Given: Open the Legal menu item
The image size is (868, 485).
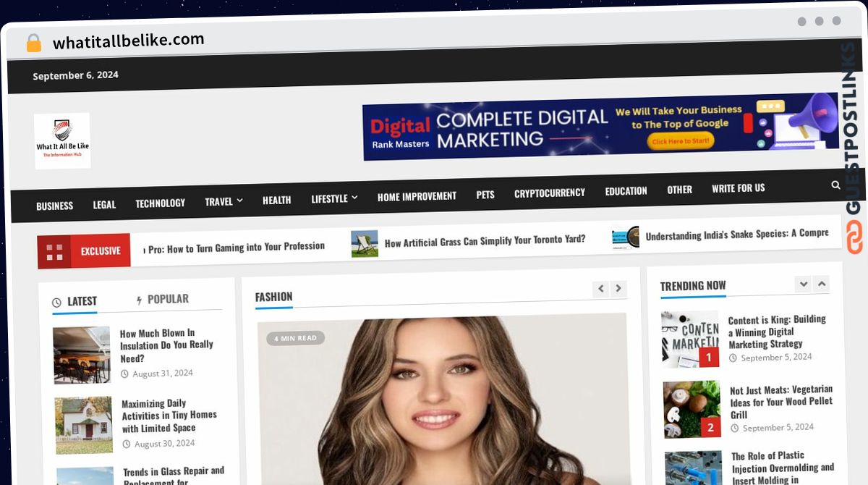Looking at the screenshot, I should (x=104, y=205).
